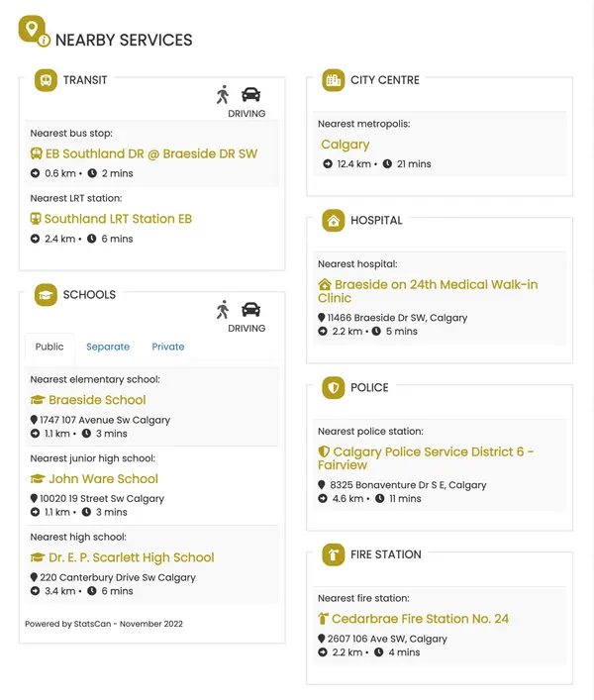The image size is (594, 700).
Task: Open the Public schools tab
Action: [49, 347]
